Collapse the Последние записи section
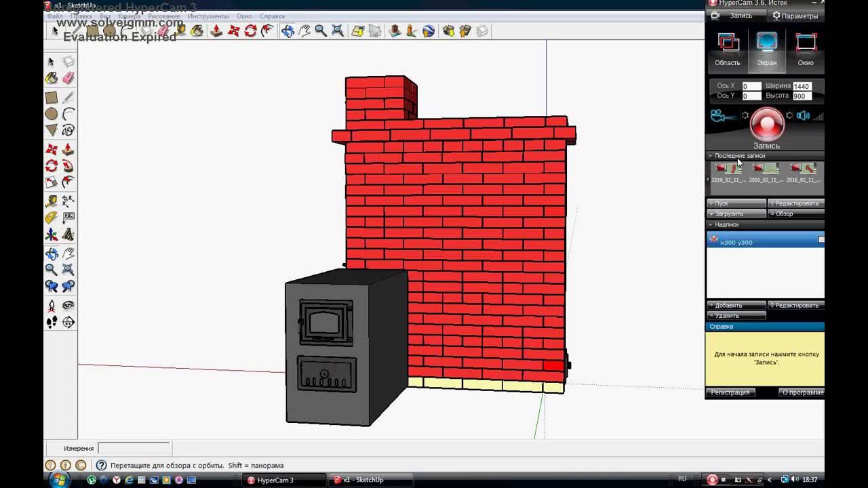Screen dimensions: 868x488 (x=711, y=156)
